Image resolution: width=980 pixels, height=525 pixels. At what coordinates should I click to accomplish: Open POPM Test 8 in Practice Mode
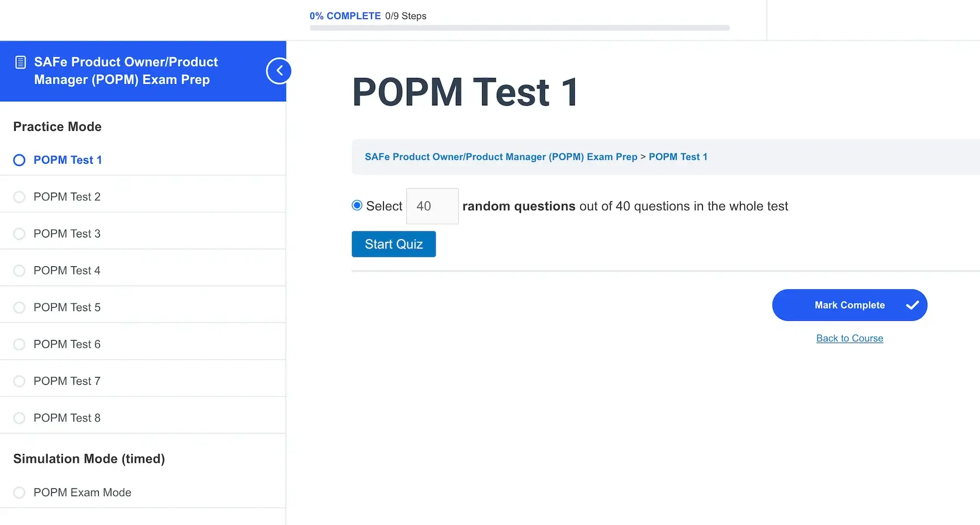coord(67,418)
